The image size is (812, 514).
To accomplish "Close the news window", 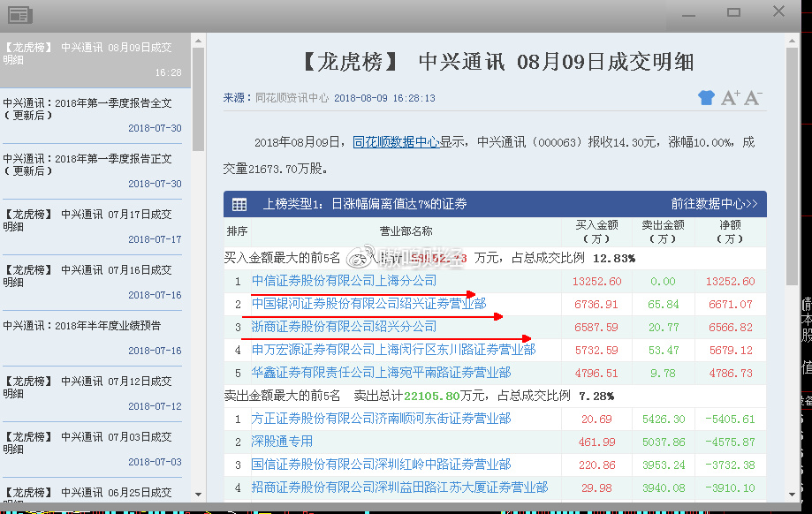I will point(778,11).
